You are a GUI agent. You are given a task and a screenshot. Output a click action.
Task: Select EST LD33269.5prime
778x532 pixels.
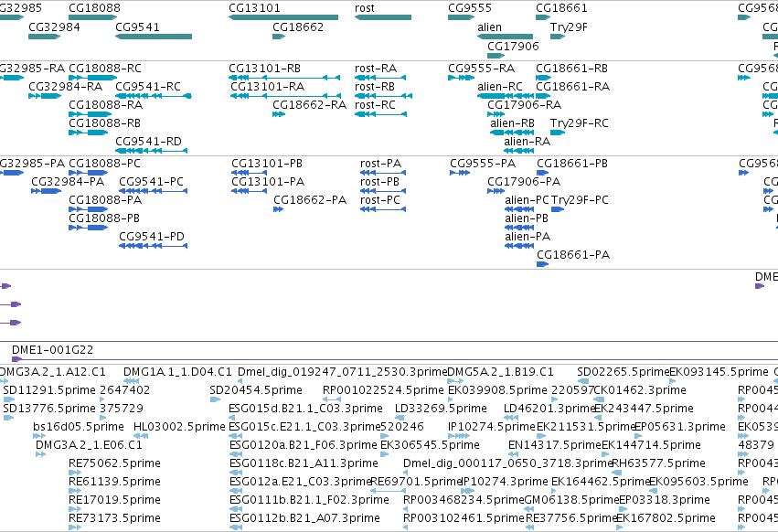tap(441, 409)
